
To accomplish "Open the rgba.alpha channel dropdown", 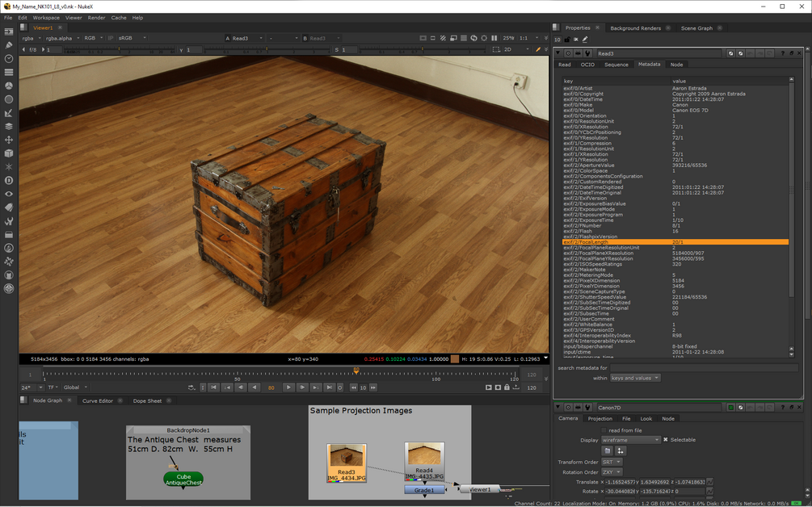I will tap(63, 38).
